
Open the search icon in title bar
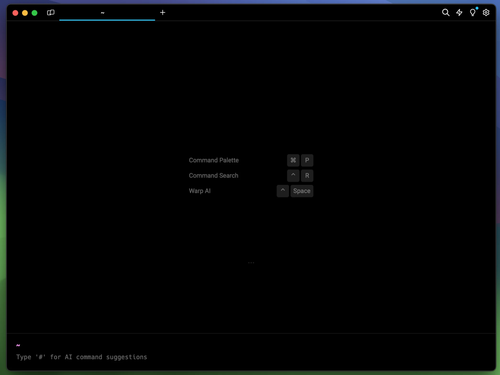click(446, 13)
